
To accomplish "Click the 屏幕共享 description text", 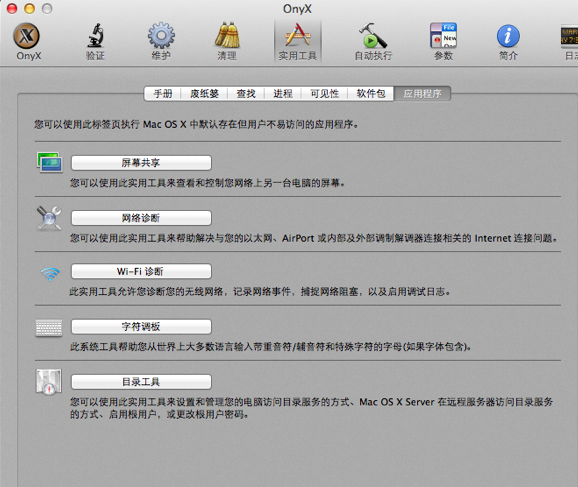I will [x=208, y=183].
